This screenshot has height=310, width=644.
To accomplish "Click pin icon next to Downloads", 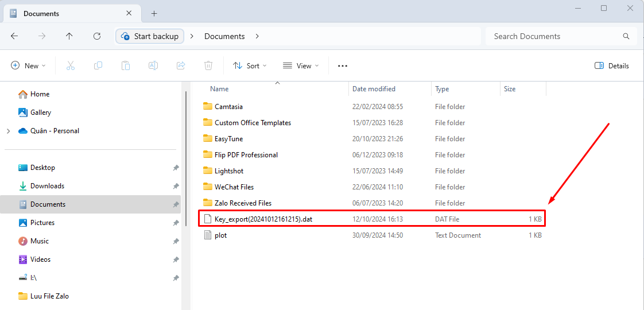I will (x=176, y=186).
